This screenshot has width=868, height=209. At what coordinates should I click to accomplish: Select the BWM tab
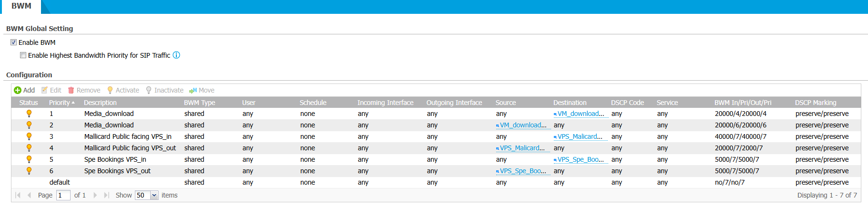tap(21, 6)
